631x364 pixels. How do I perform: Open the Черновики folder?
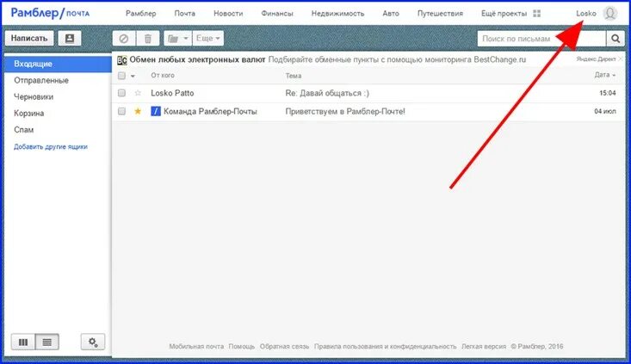pyautogui.click(x=34, y=97)
